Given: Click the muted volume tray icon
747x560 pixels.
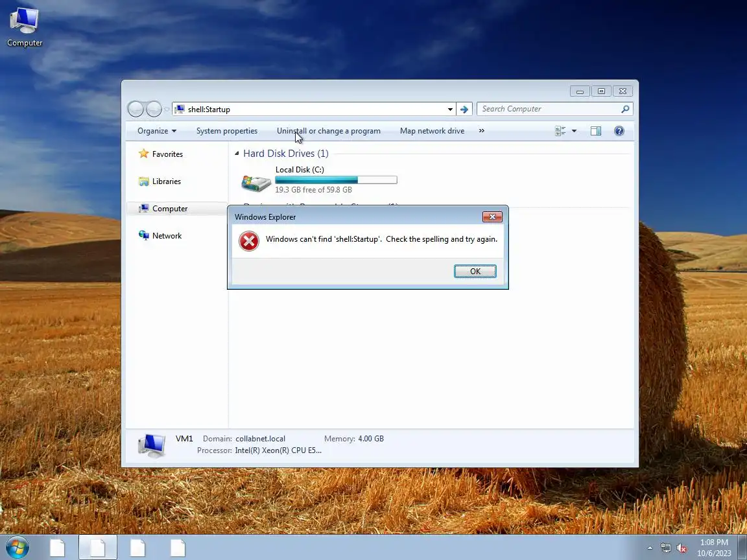Looking at the screenshot, I should tap(682, 548).
